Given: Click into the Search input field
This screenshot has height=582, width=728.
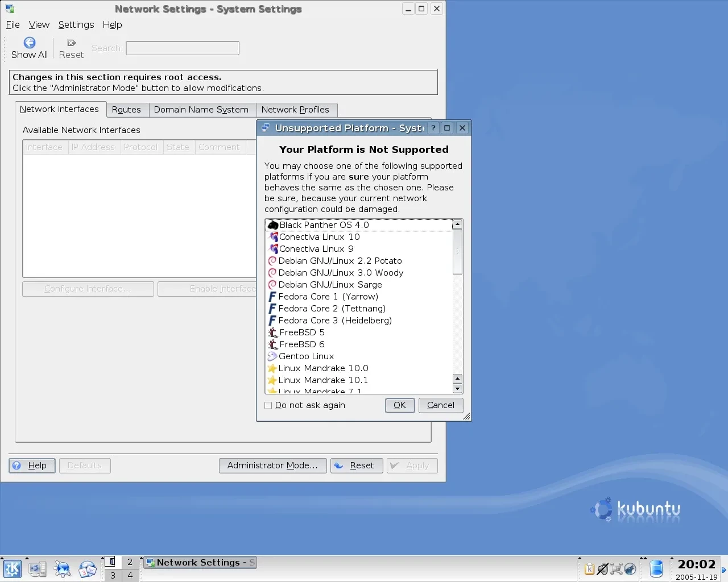Looking at the screenshot, I should [x=182, y=48].
